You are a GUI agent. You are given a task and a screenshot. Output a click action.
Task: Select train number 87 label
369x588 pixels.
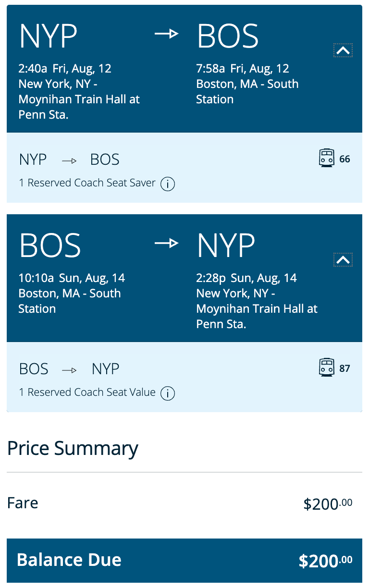[x=344, y=368]
